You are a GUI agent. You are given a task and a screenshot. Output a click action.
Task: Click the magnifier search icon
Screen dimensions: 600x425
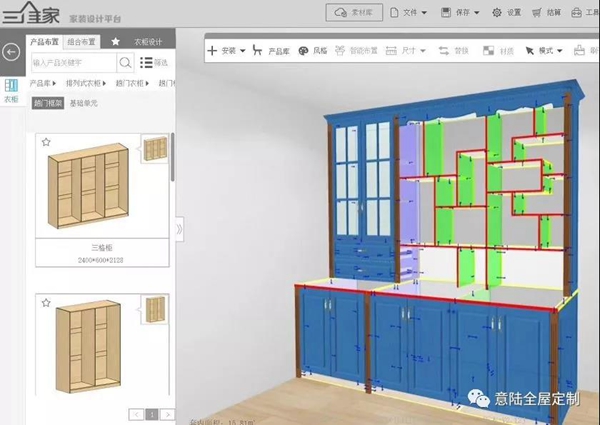(125, 62)
